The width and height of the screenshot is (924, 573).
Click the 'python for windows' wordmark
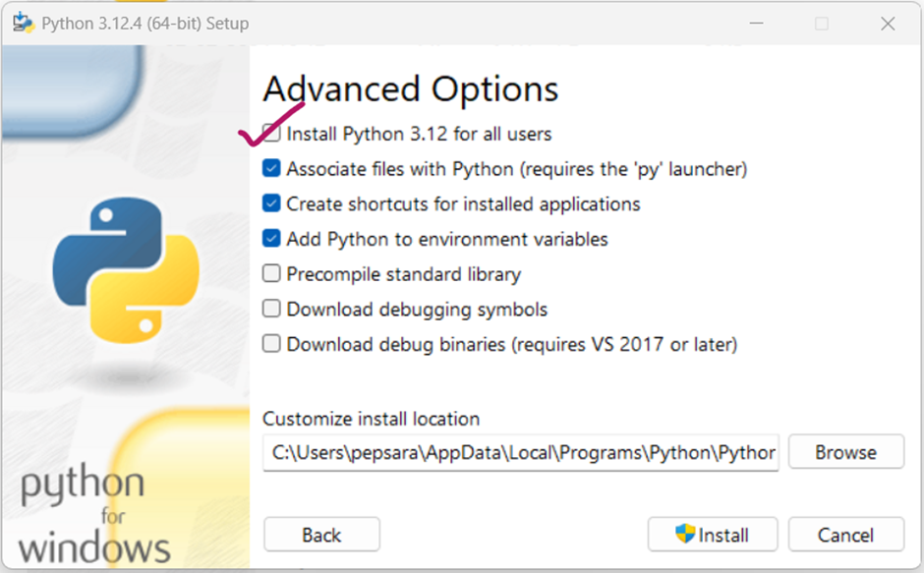pos(95,514)
